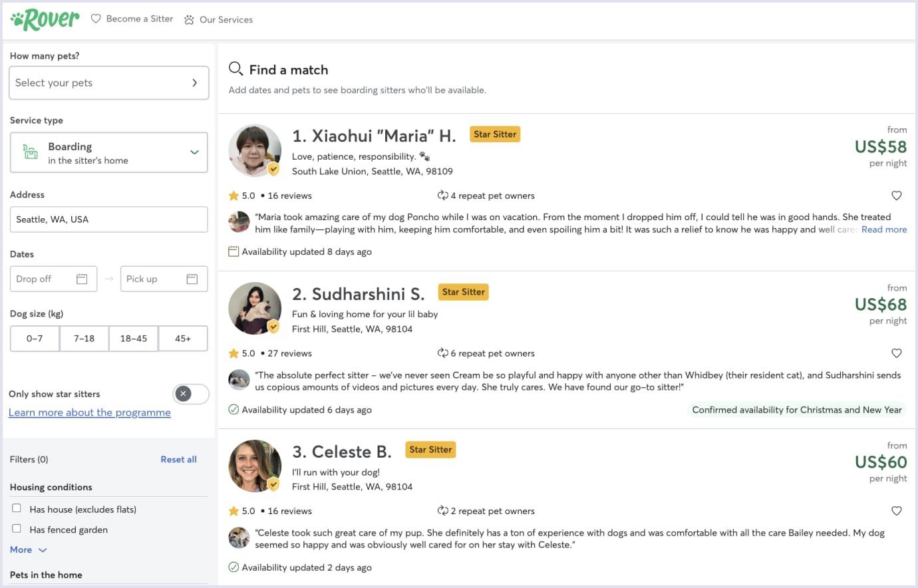
Task: Click the heart icon beside Become a Sitter
Action: (x=96, y=19)
